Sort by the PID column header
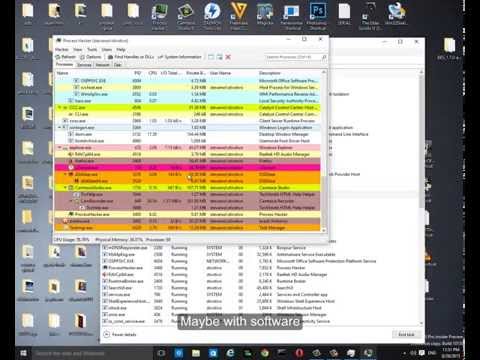 (137, 73)
